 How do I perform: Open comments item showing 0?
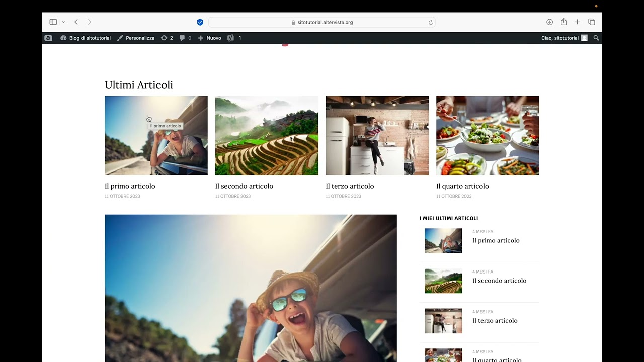coord(185,38)
